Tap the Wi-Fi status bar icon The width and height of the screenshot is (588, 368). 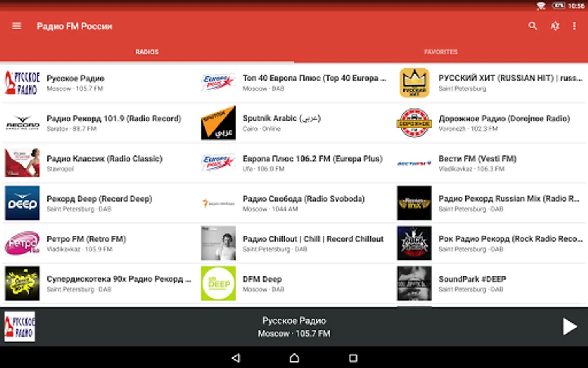pos(541,6)
